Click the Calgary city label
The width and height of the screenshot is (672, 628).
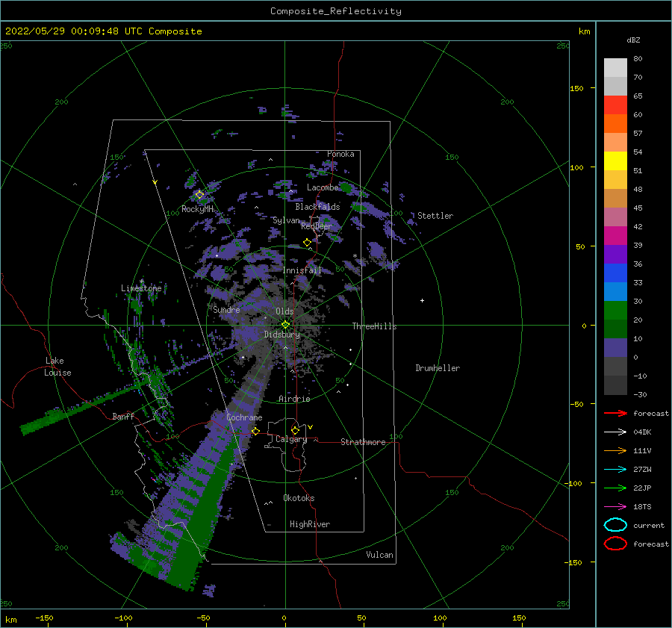[x=291, y=439]
